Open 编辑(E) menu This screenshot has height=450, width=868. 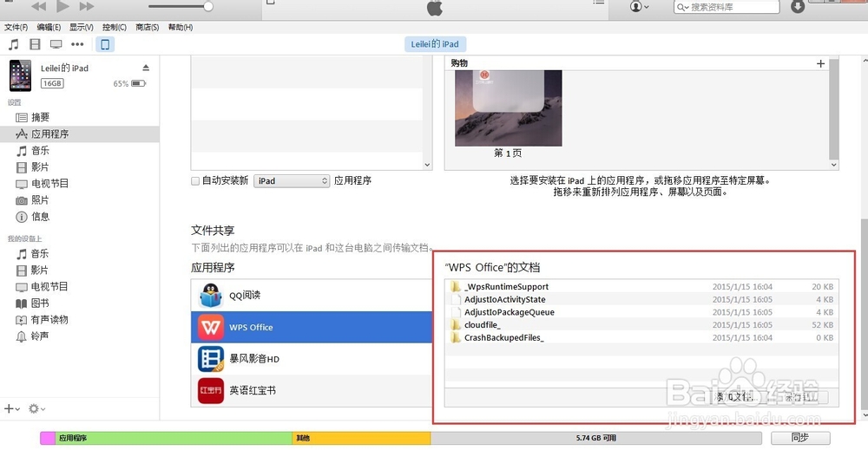(x=49, y=27)
